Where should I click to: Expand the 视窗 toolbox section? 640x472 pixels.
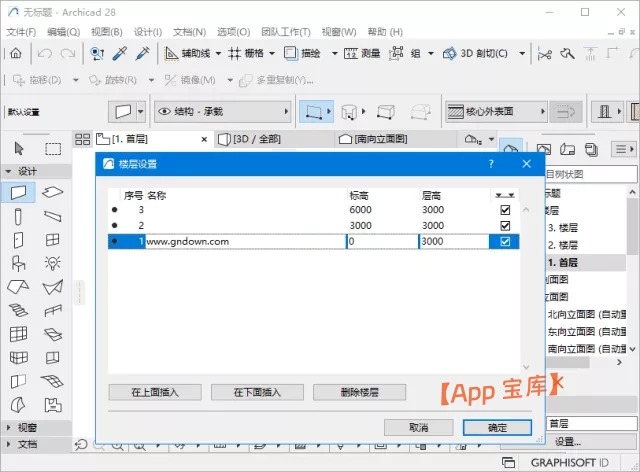9,427
